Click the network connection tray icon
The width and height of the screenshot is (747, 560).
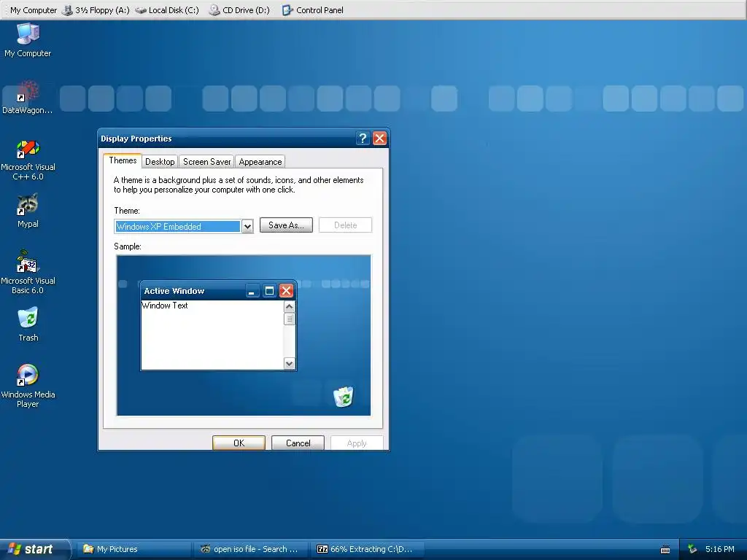[x=692, y=549]
